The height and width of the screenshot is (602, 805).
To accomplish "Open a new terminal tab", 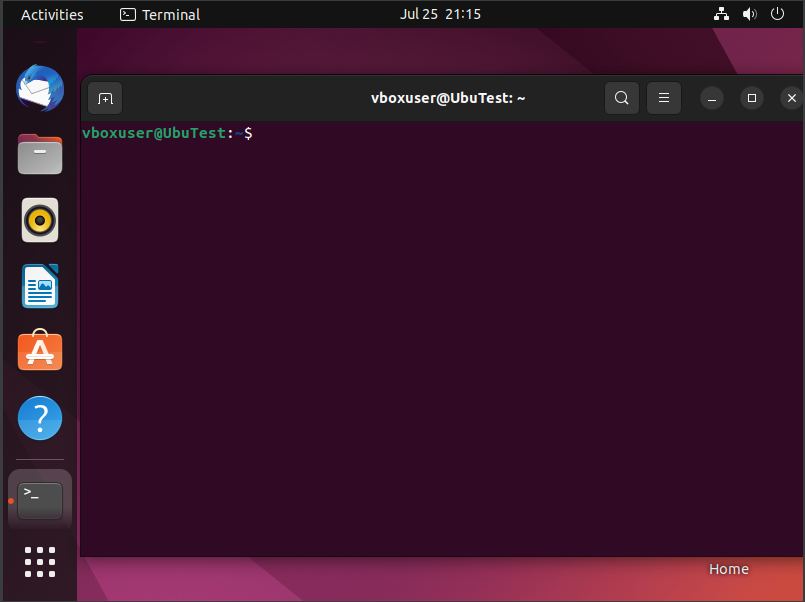I will [105, 98].
